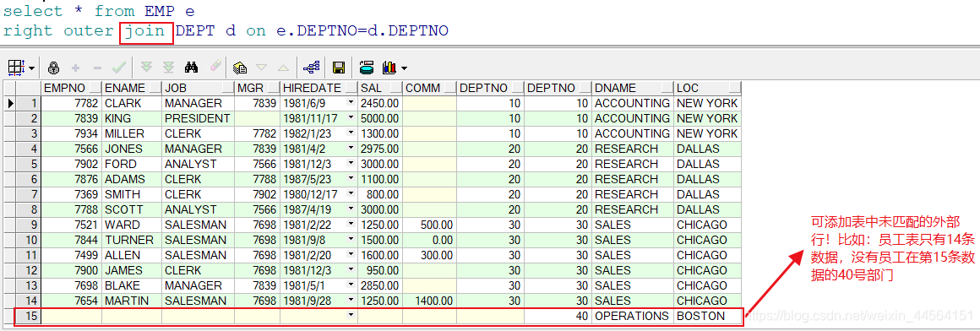
Task: Click the COMM cell 1400.00
Action: pyautogui.click(x=429, y=301)
